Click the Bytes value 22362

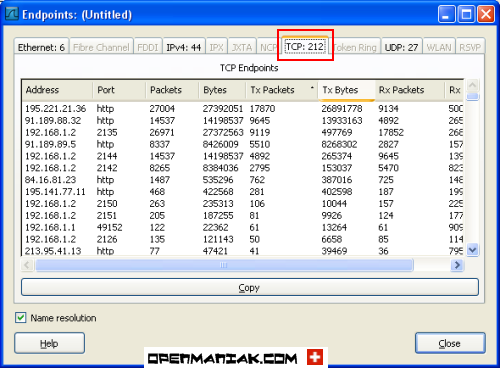coord(216,227)
